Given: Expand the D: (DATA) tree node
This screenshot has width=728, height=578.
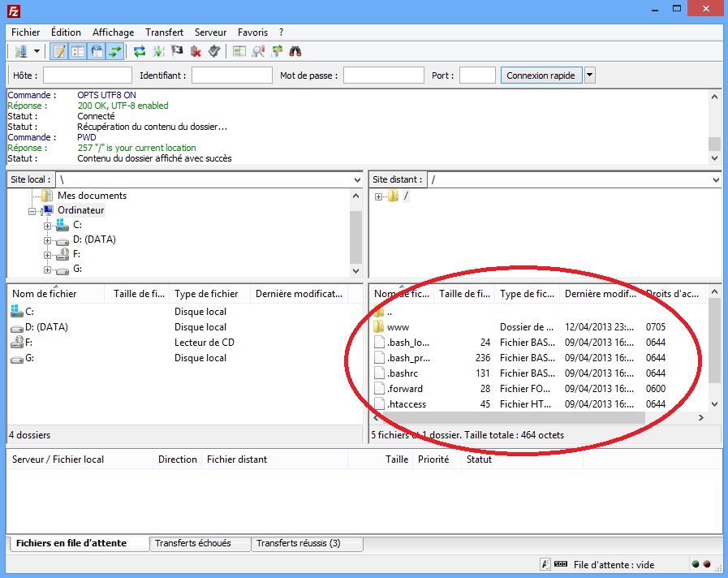Looking at the screenshot, I should click(x=47, y=240).
